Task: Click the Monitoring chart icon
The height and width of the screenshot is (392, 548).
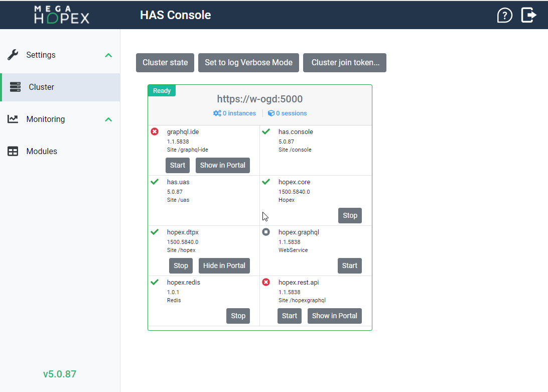Action: [13, 119]
